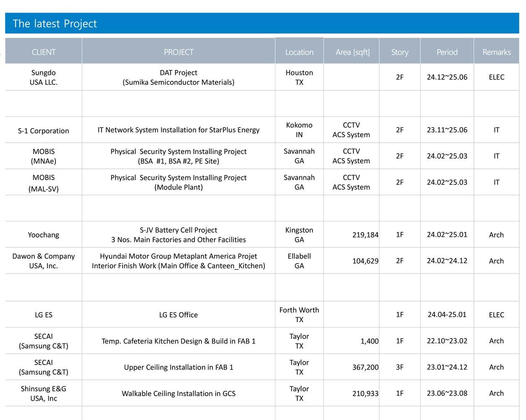Select the MOBIS (MNAe) client cell
Screen dimensions: 526x420
pyautogui.click(x=44, y=156)
